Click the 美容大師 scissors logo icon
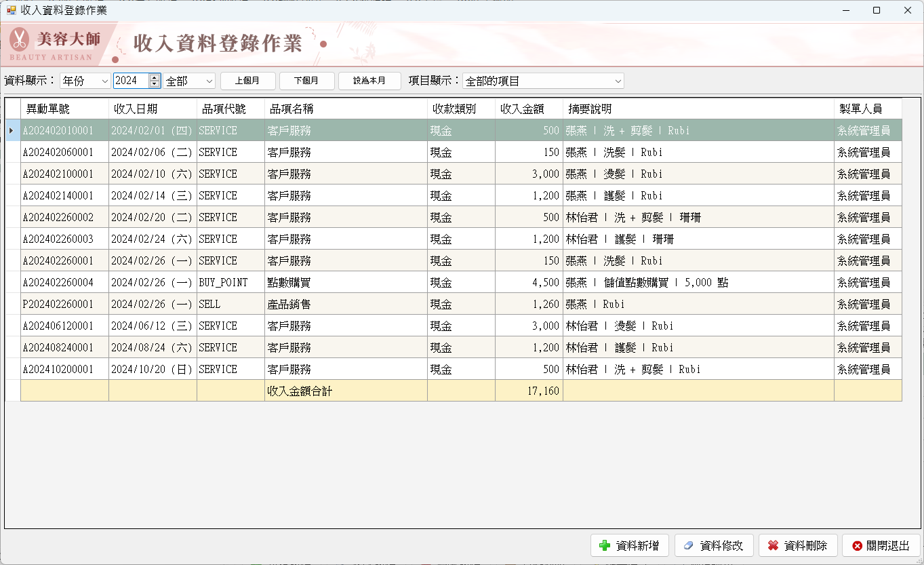The height and width of the screenshot is (565, 924). 20,39
